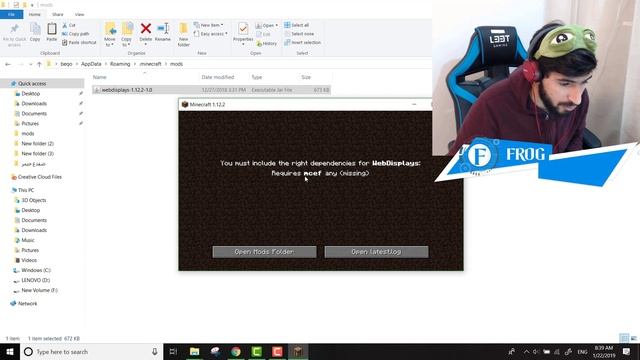Open the Open dropdown in ribbon
This screenshot has height=360, width=640.
point(267,25)
